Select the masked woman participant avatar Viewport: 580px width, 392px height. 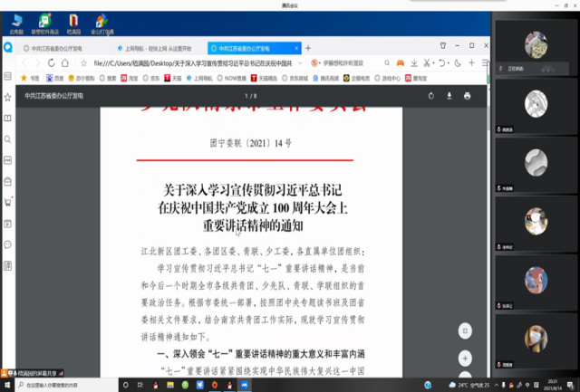click(x=536, y=339)
